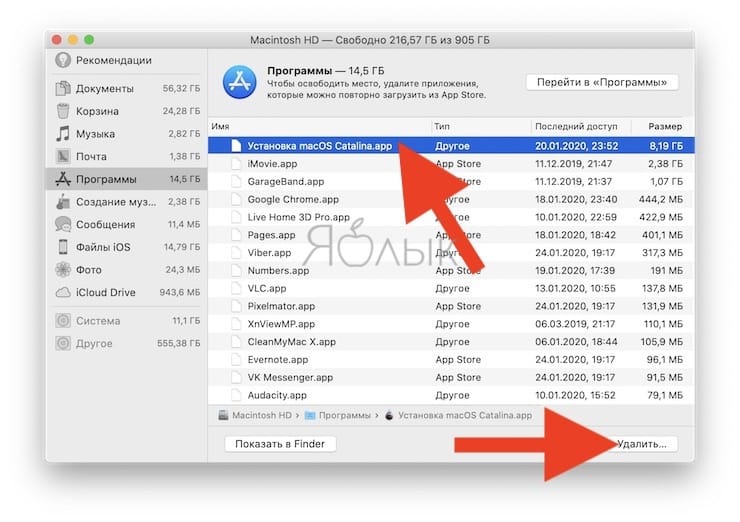Viewport: 740px width, 522px height.
Task: Click the 20.01.2020, 23:52 access date
Action: 577,146
